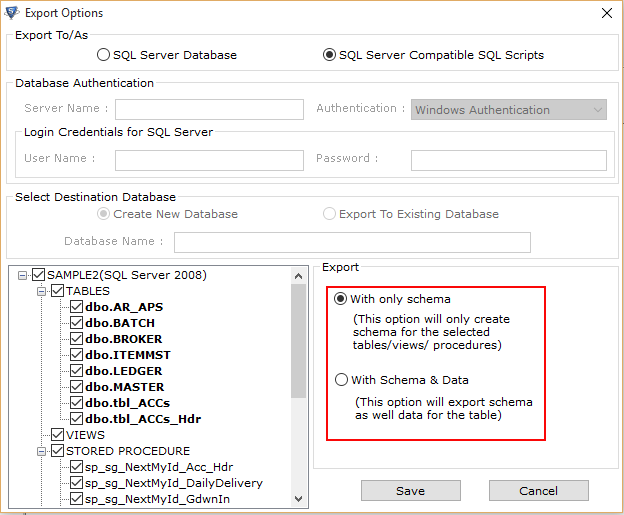Viewport: 624px width, 515px height.
Task: Click the User Name field
Action: [x=209, y=160]
